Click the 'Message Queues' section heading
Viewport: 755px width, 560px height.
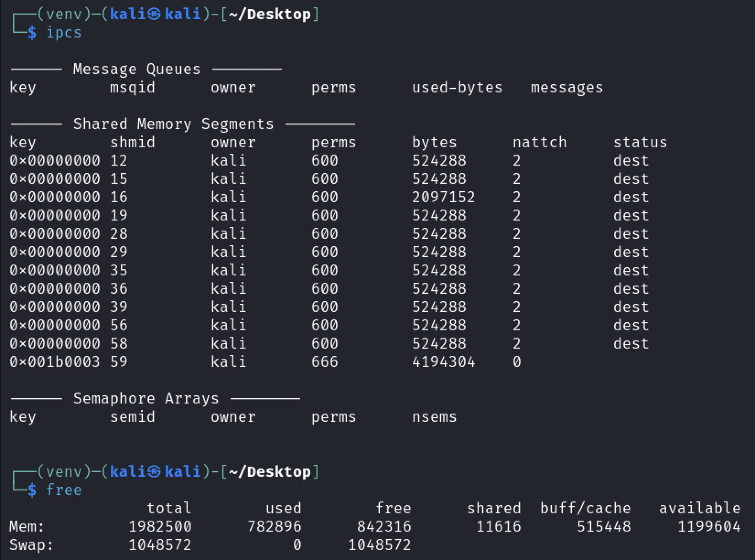tap(137, 69)
